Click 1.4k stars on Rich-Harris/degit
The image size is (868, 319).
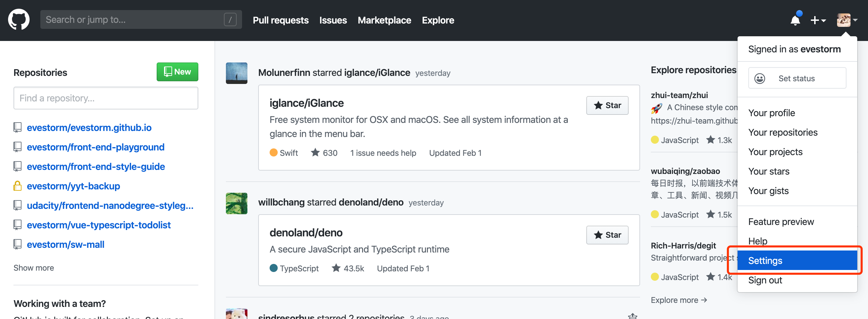point(720,277)
